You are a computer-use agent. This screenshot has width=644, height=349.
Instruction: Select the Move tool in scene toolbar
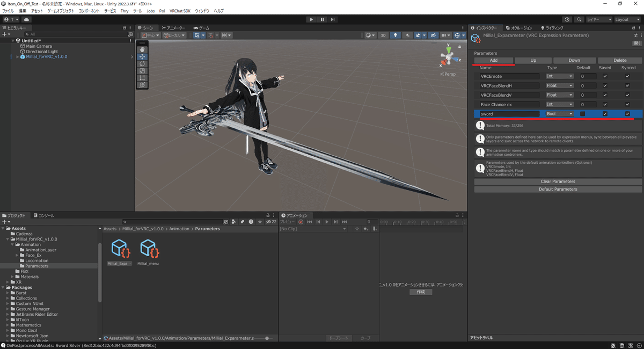(x=142, y=56)
